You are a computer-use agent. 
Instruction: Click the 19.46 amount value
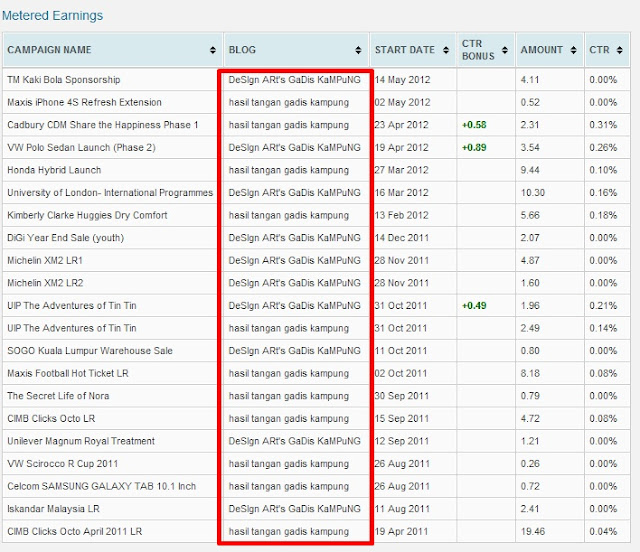pos(533,531)
